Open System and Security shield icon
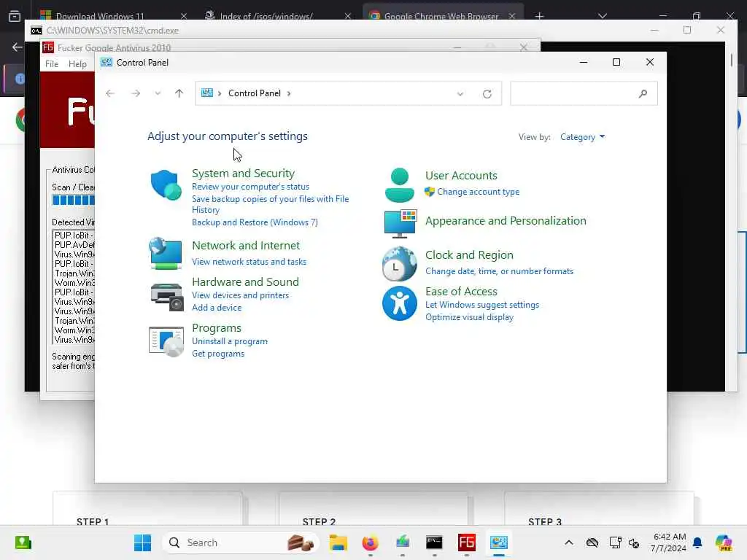Viewport: 747px width, 560px height. 166,184
